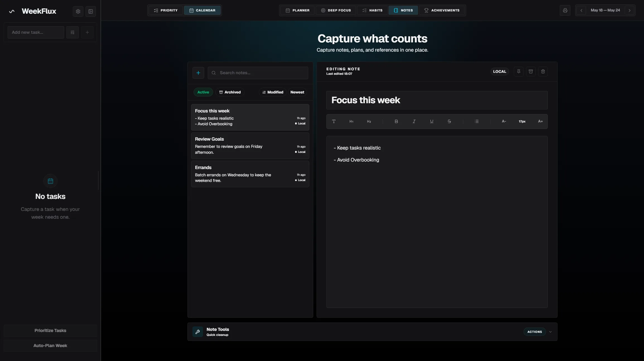Open task options sliders icon
This screenshot has height=361, width=644.
coord(73,32)
